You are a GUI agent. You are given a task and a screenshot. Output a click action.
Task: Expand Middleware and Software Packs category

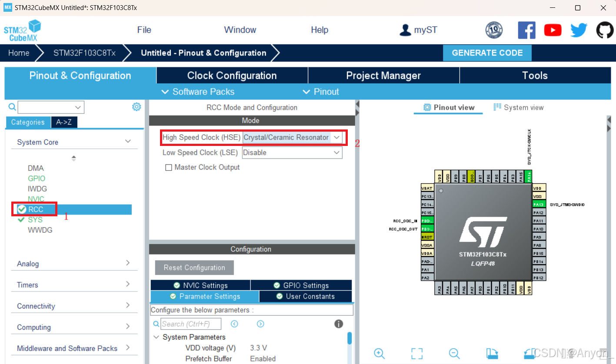[128, 347]
